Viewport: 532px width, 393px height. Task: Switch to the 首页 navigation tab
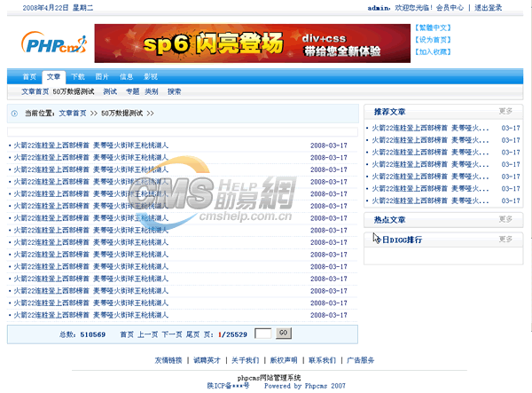[x=29, y=77]
